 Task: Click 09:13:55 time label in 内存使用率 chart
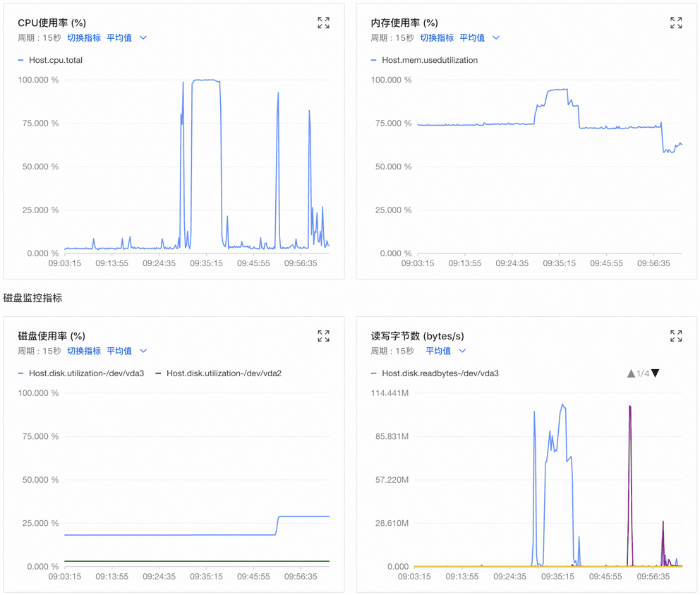[x=465, y=263]
